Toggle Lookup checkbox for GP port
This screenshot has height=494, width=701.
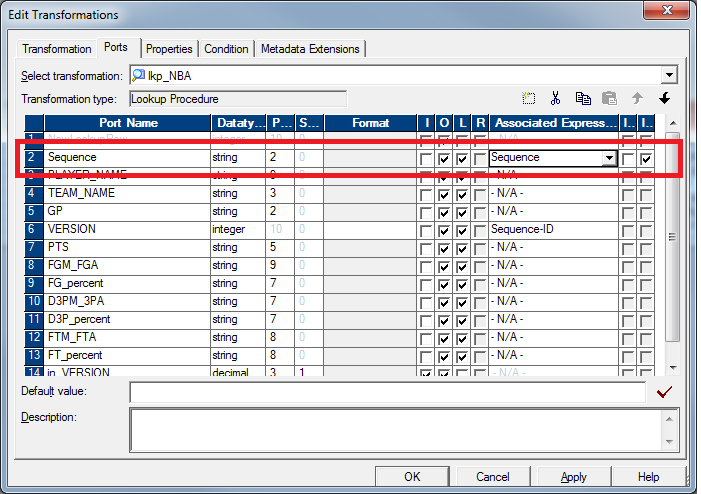click(462, 213)
